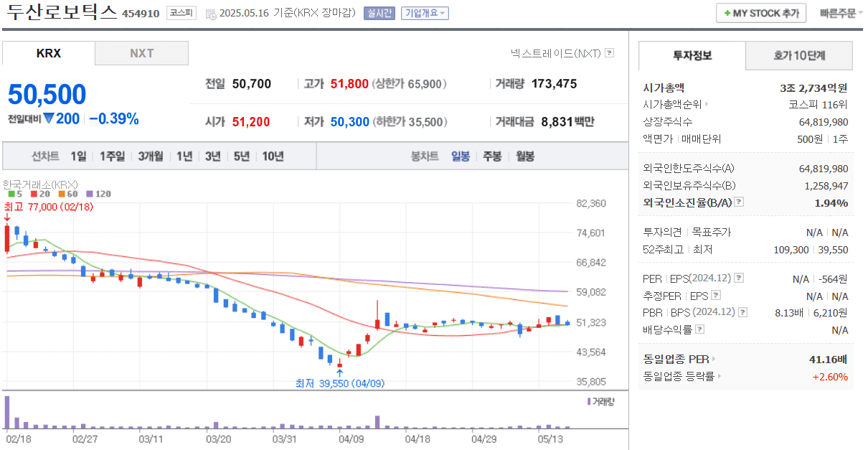This screenshot has width=868, height=450.
Task: Click the 전일 value 50,700
Action: 252,84
